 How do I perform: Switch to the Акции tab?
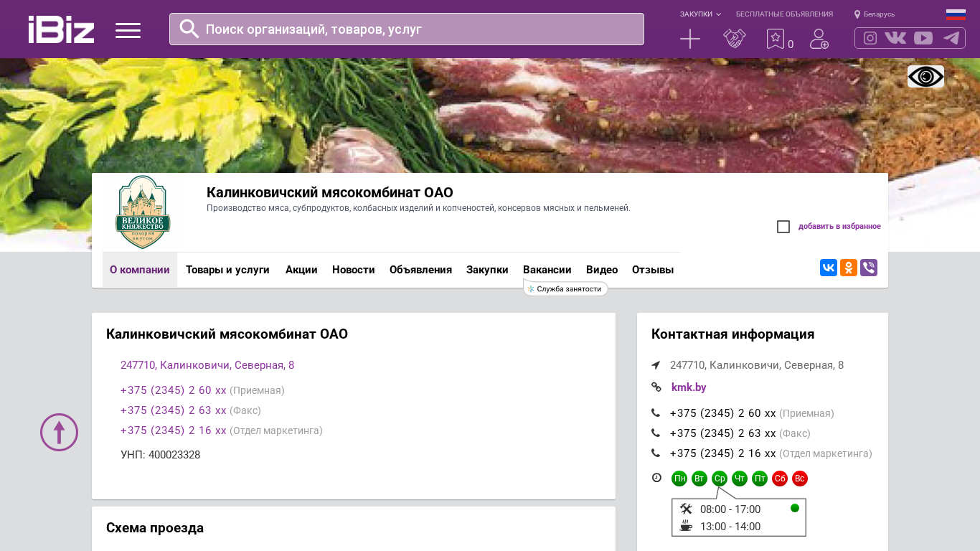pyautogui.click(x=301, y=270)
